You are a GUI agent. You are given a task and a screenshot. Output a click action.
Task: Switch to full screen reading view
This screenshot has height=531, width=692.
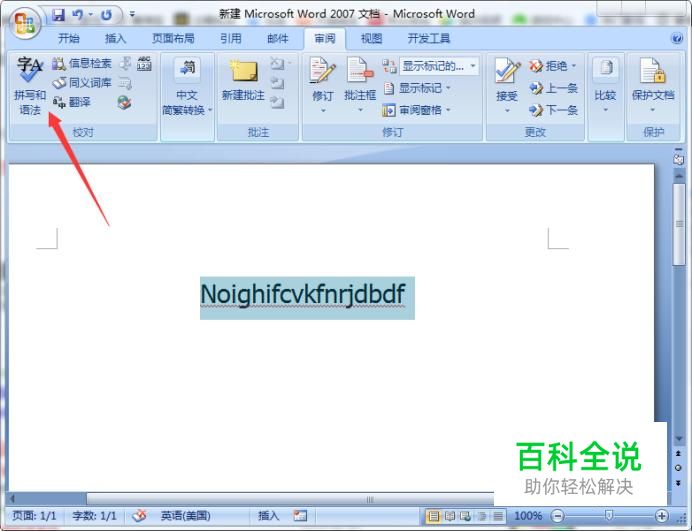(x=450, y=516)
